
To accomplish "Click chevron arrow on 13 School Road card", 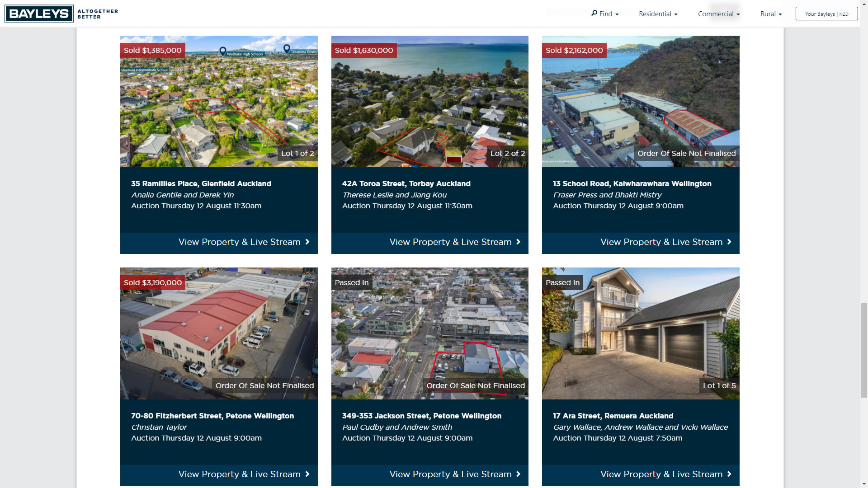I will tap(729, 242).
